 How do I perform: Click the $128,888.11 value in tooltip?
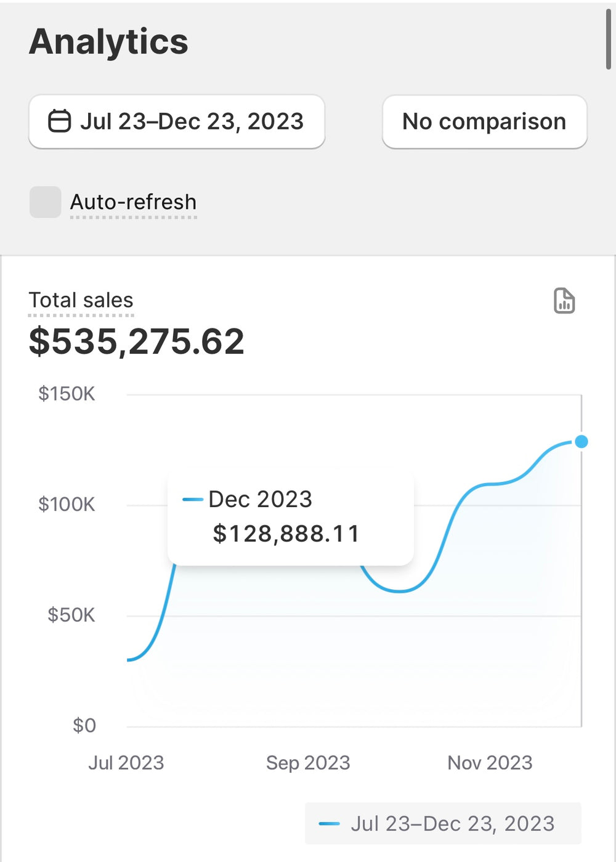(x=286, y=534)
